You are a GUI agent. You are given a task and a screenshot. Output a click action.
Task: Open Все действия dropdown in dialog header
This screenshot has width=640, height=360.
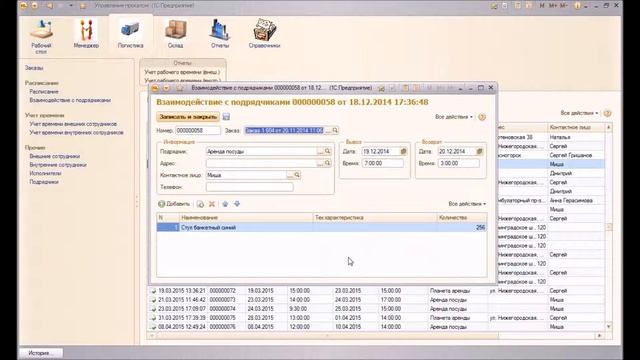[x=453, y=117]
